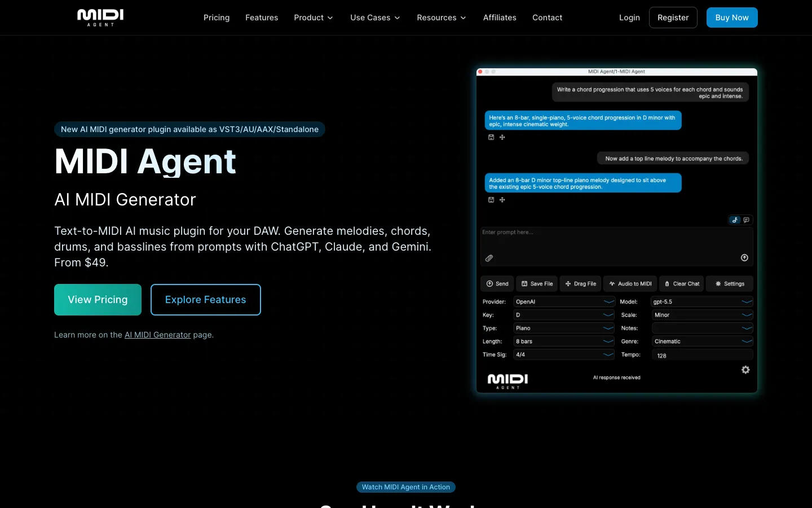Click the Tempo field showing 128
Screen dimensions: 812x508
702,355
